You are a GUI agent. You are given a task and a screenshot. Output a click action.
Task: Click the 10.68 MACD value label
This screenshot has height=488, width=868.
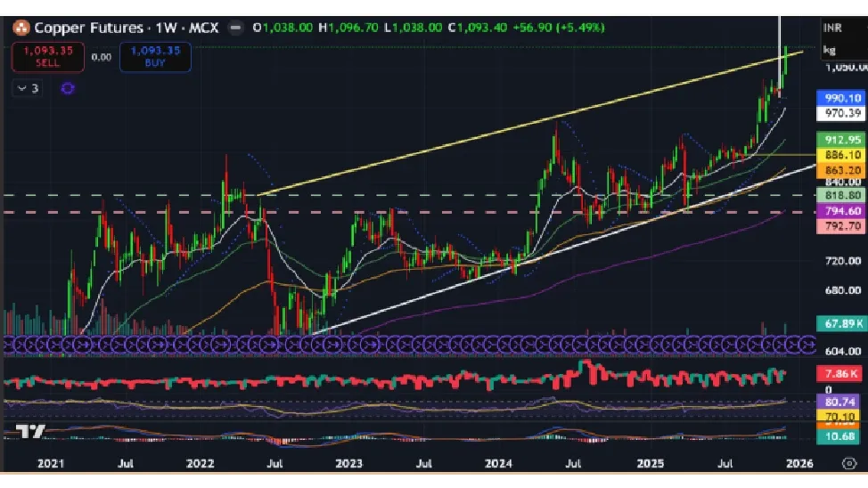coord(839,436)
